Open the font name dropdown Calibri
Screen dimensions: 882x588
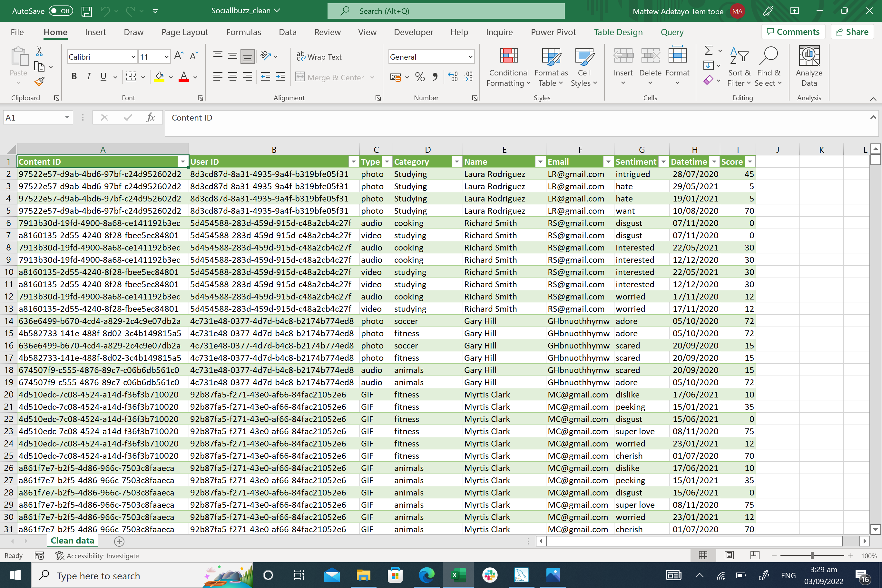pos(133,57)
